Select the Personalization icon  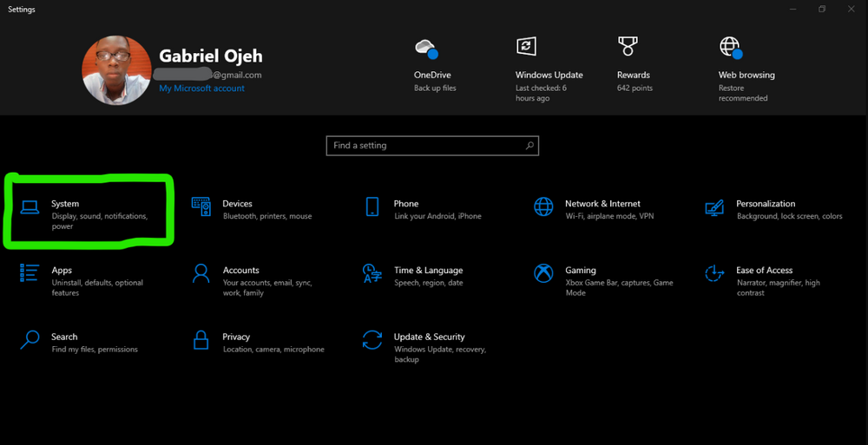click(714, 207)
